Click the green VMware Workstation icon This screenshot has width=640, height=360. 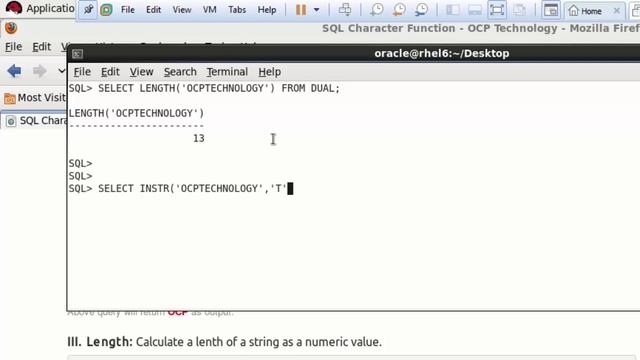click(106, 9)
